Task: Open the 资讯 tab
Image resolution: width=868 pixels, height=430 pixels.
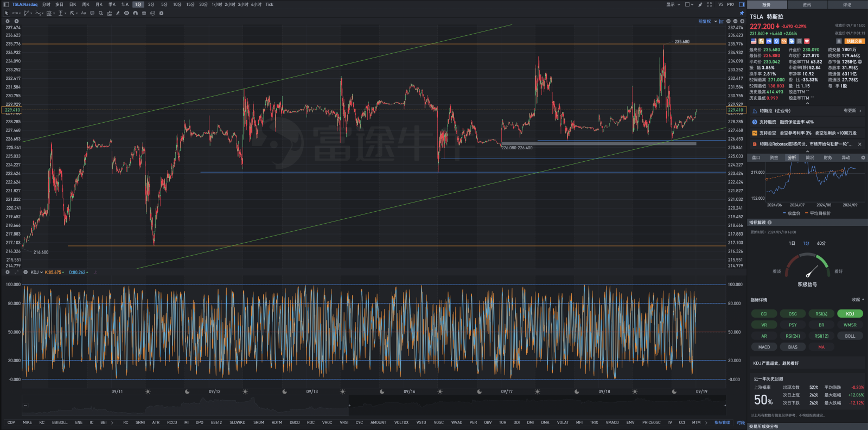Action: click(807, 4)
